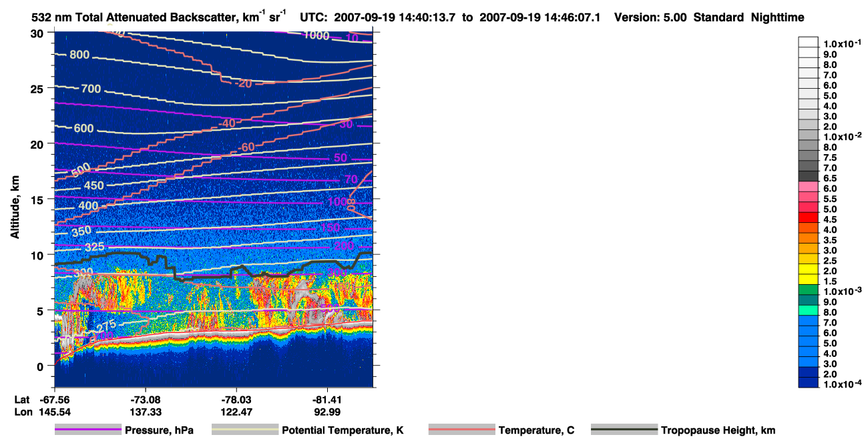Click latitude value '-81.41'

pos(328,399)
